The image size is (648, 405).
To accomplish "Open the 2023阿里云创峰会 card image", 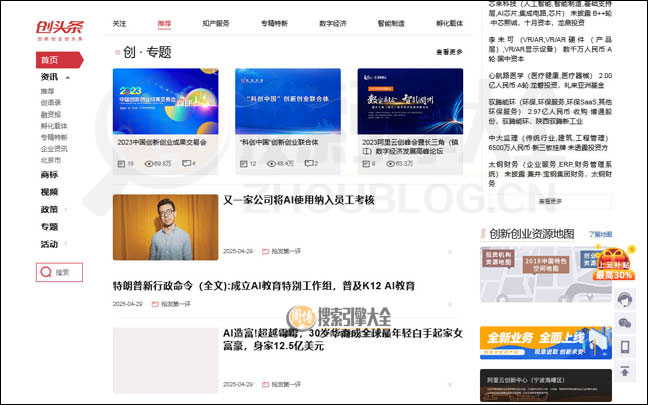I will point(410,101).
